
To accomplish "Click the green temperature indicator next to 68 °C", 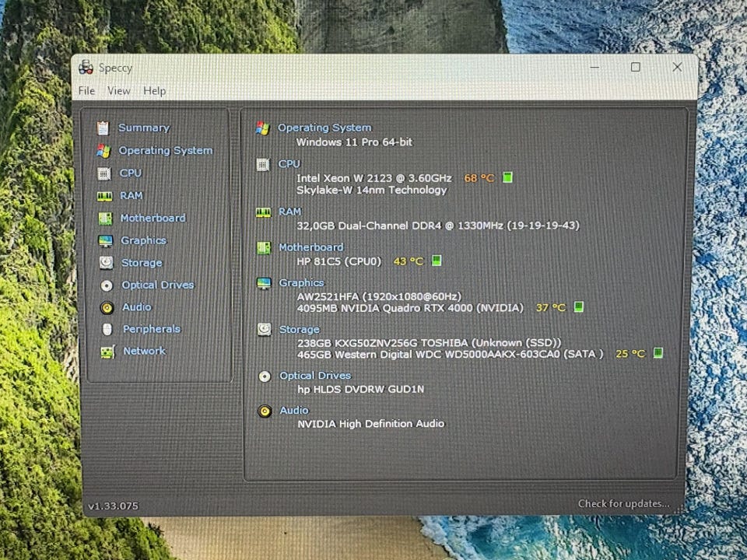I will (x=507, y=177).
